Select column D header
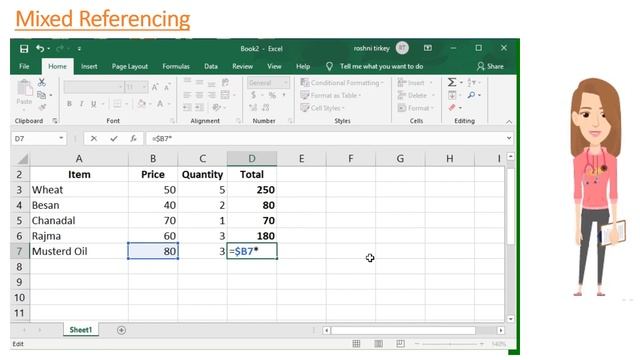Screen dimensions: 640x360 [252, 158]
